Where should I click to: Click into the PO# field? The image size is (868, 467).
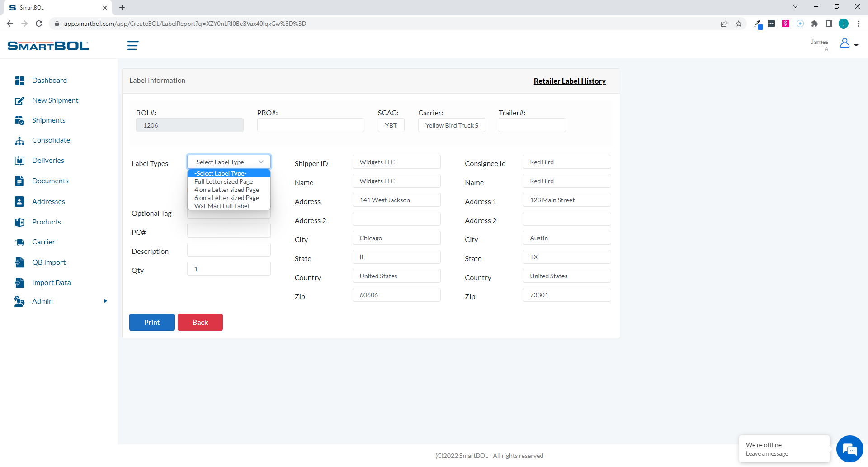click(228, 230)
